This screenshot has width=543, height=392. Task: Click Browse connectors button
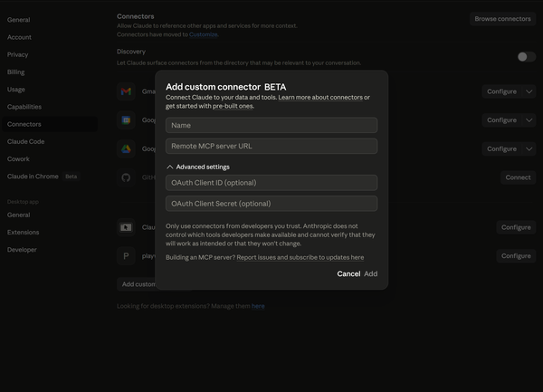pyautogui.click(x=502, y=19)
